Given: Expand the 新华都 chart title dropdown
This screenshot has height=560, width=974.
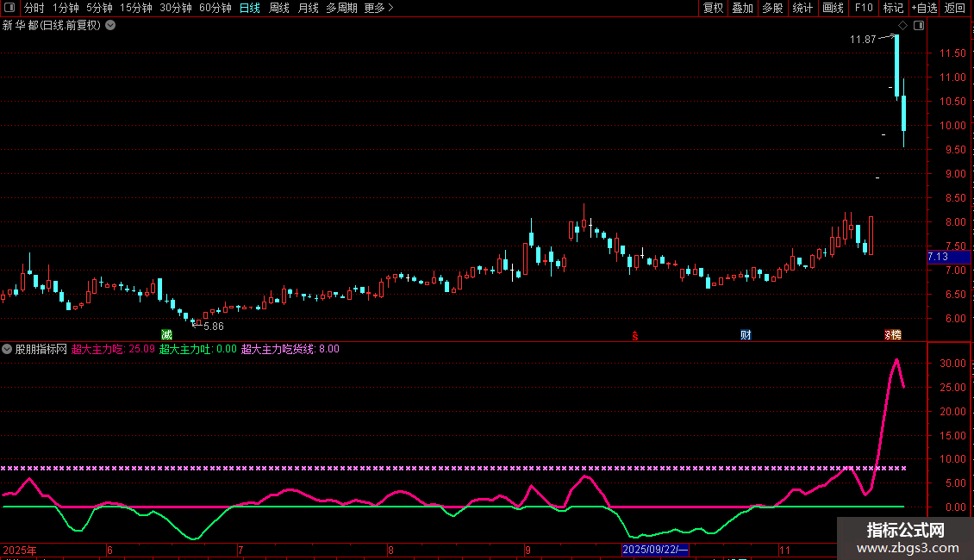Looking at the screenshot, I should tap(110, 26).
